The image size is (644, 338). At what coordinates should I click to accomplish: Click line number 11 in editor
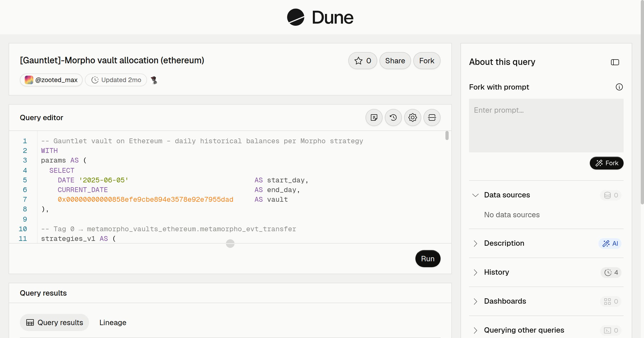(x=23, y=239)
